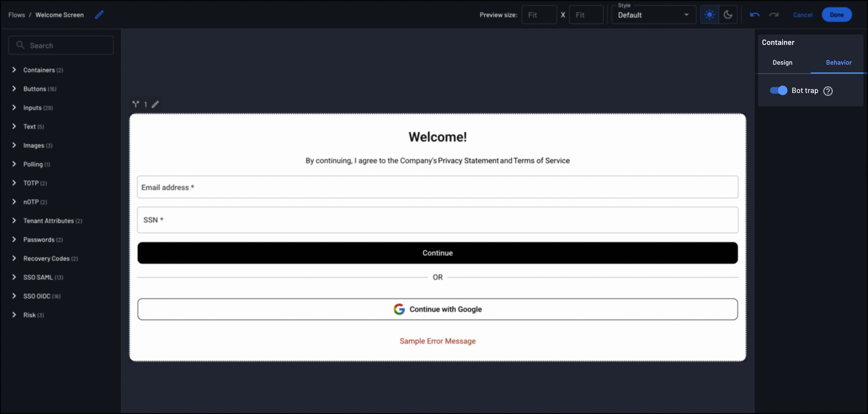The height and width of the screenshot is (414, 868).
Task: Switch to light theme sun icon
Action: click(x=709, y=15)
